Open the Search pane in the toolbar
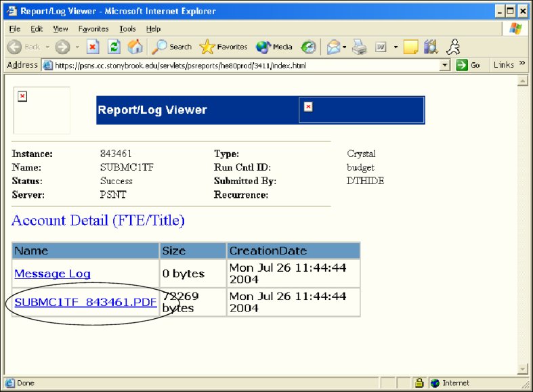The width and height of the screenshot is (533, 392). click(x=172, y=47)
